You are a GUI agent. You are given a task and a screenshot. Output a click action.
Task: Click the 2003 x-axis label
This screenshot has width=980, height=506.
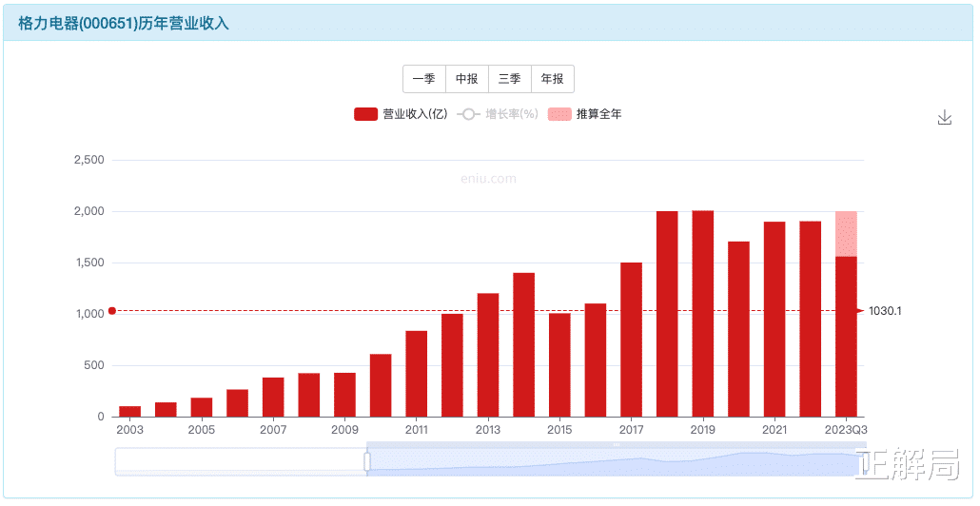point(130,430)
